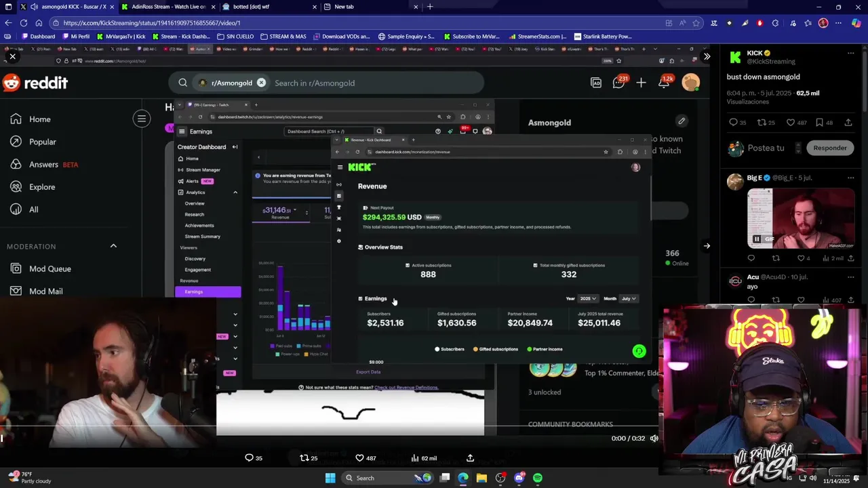
Task: Open Big E's GIF thumbnail
Action: 801,219
